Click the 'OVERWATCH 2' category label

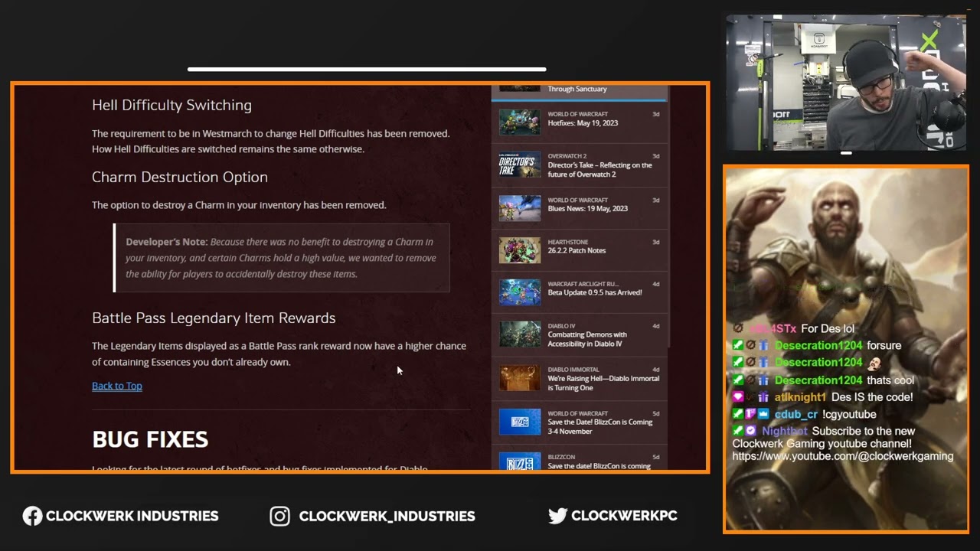pos(567,156)
